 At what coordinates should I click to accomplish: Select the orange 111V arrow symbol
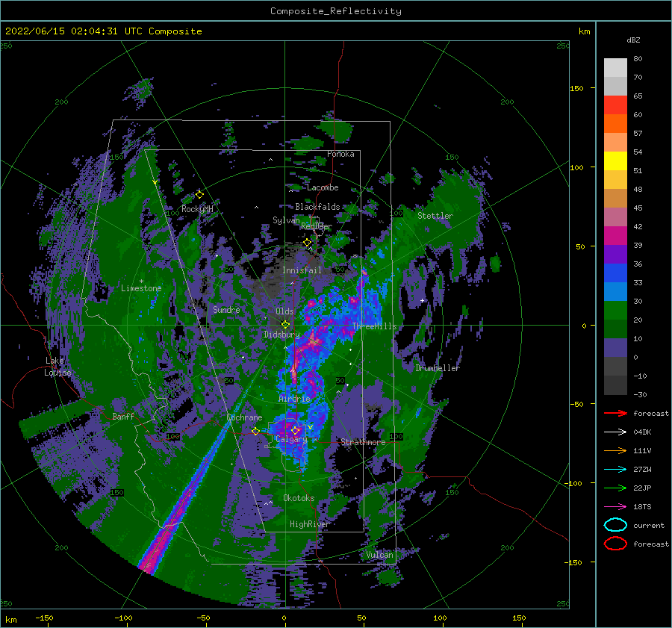click(615, 450)
